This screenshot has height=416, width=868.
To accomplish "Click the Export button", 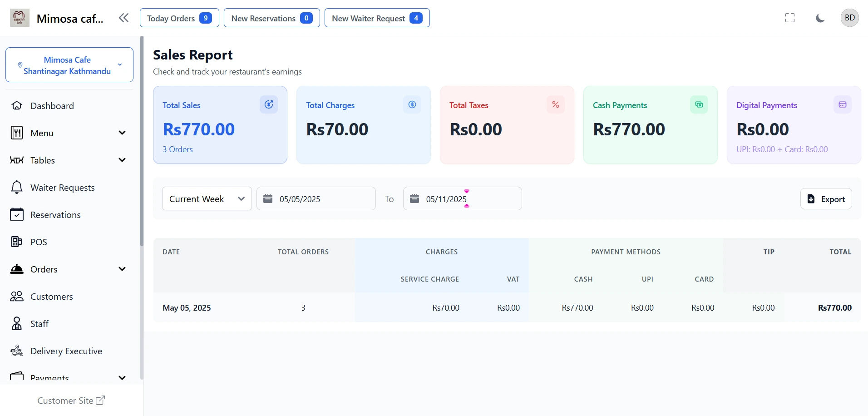I will pyautogui.click(x=826, y=198).
